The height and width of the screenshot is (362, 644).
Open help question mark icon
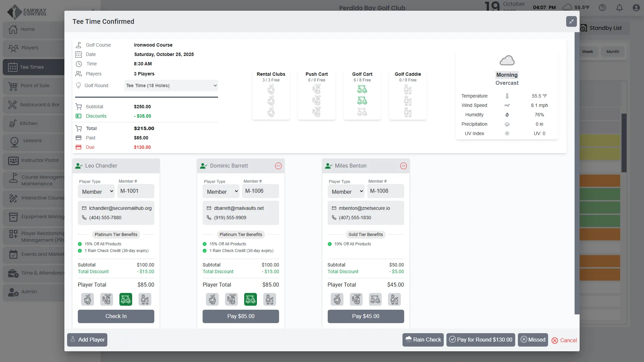click(602, 8)
